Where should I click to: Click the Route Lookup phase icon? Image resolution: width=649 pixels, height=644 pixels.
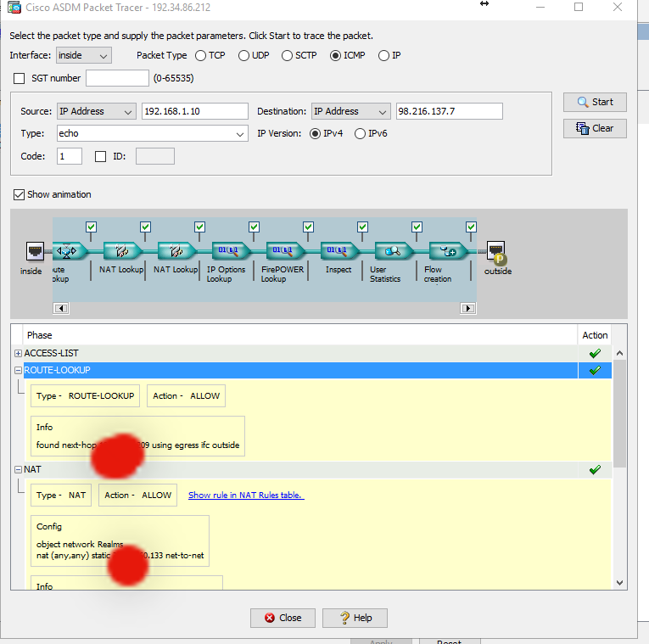(x=70, y=251)
